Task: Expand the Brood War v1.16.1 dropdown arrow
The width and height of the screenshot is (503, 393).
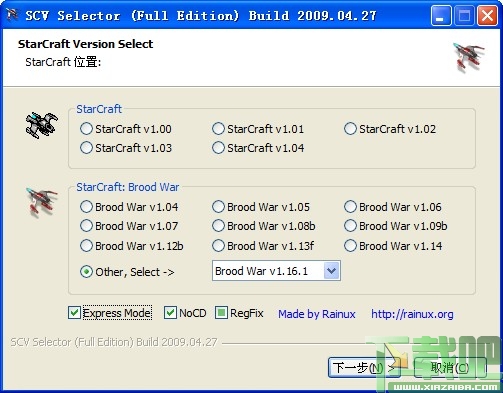Action: 331,271
